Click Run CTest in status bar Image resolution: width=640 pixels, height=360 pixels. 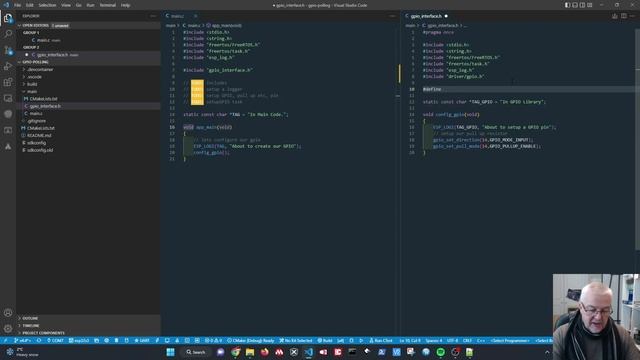[x=381, y=340]
